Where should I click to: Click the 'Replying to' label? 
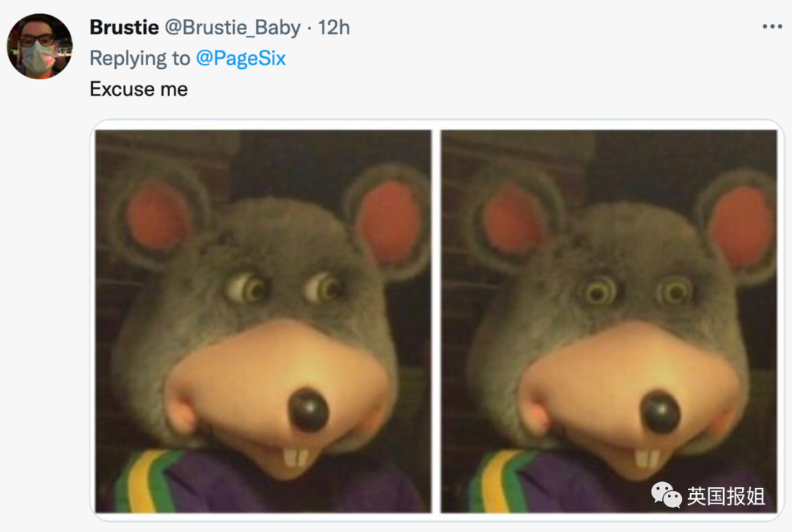140,59
